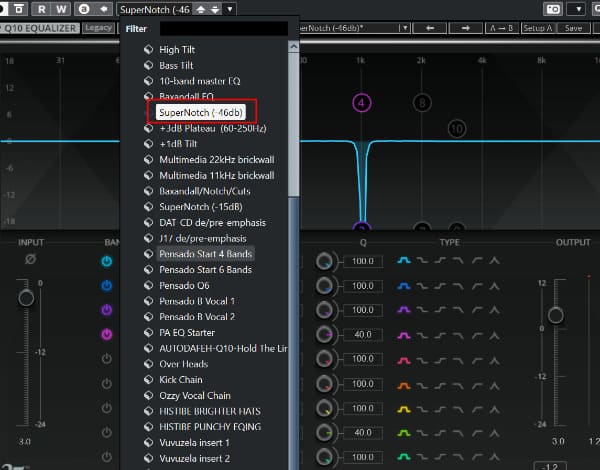
Task: Turn off the cyan band power button
Action: click(107, 261)
